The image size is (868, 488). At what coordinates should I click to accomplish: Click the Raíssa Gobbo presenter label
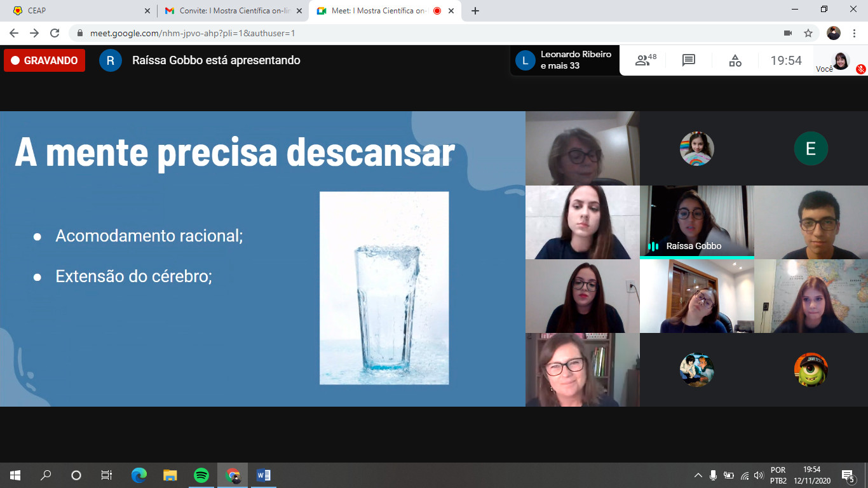pos(216,60)
